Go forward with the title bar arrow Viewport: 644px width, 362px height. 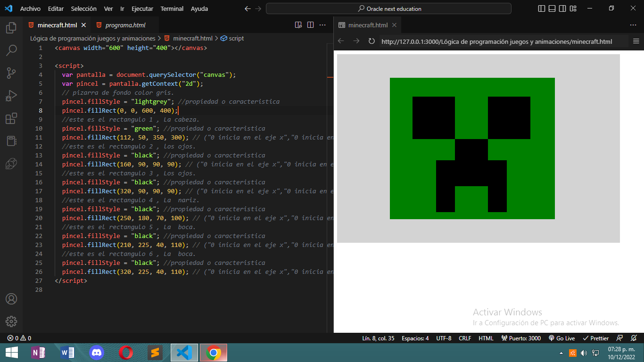[258, 8]
